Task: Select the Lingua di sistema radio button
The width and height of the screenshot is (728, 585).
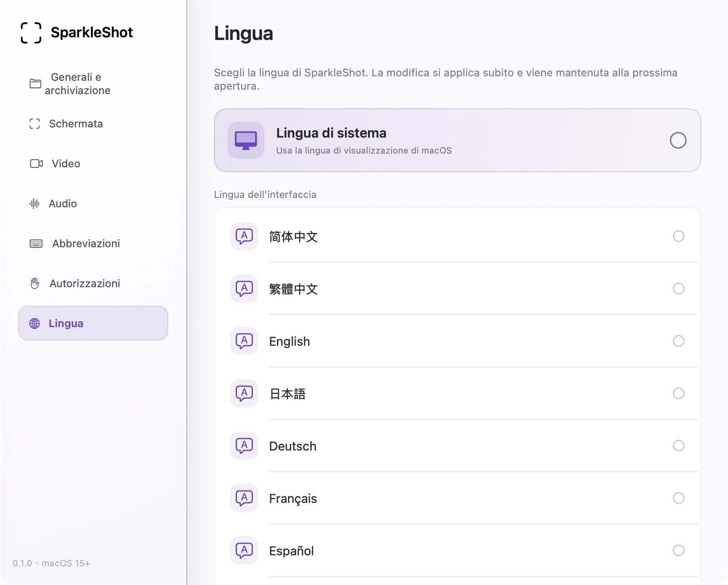Action: [678, 140]
